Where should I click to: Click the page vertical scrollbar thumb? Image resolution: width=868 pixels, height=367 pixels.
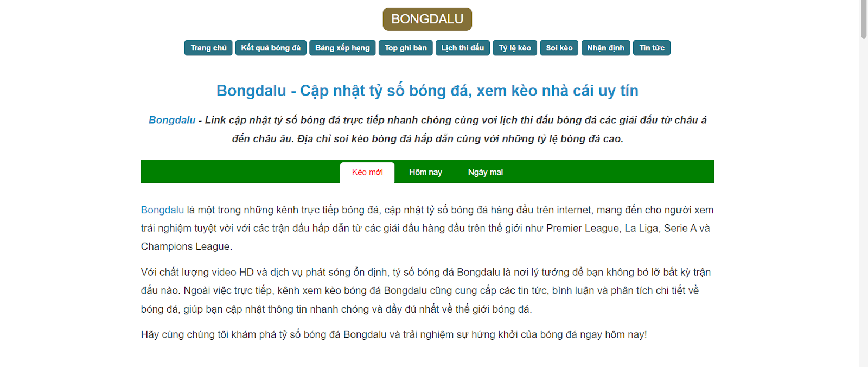coord(864,19)
